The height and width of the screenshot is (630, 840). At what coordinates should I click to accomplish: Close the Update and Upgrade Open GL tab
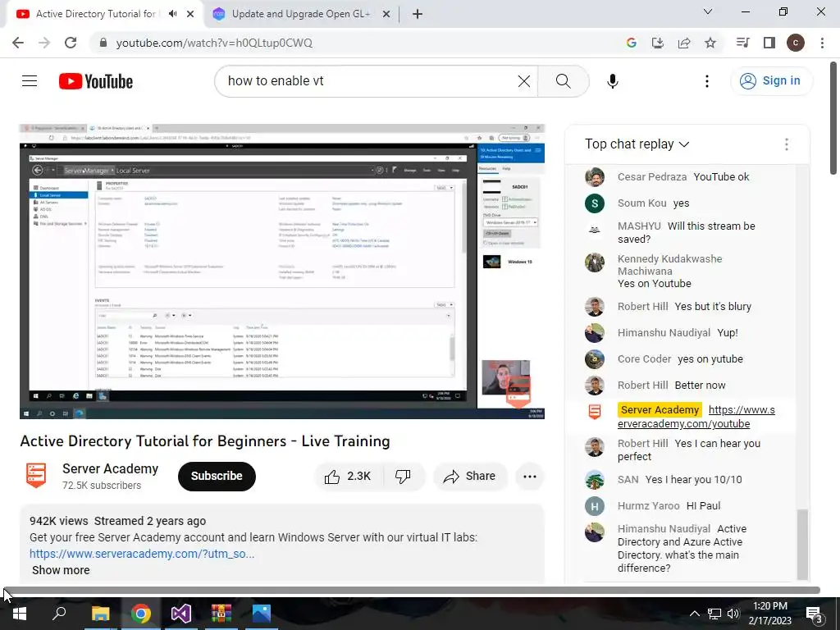pos(386,15)
